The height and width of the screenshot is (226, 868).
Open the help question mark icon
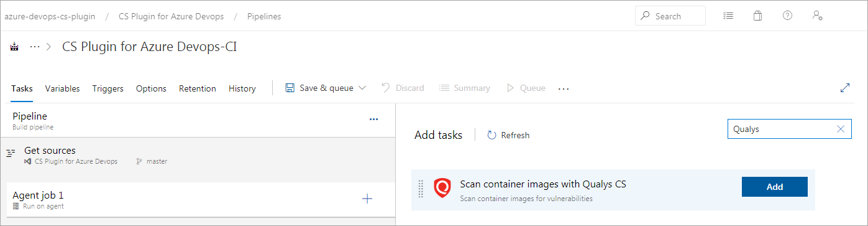[x=787, y=16]
